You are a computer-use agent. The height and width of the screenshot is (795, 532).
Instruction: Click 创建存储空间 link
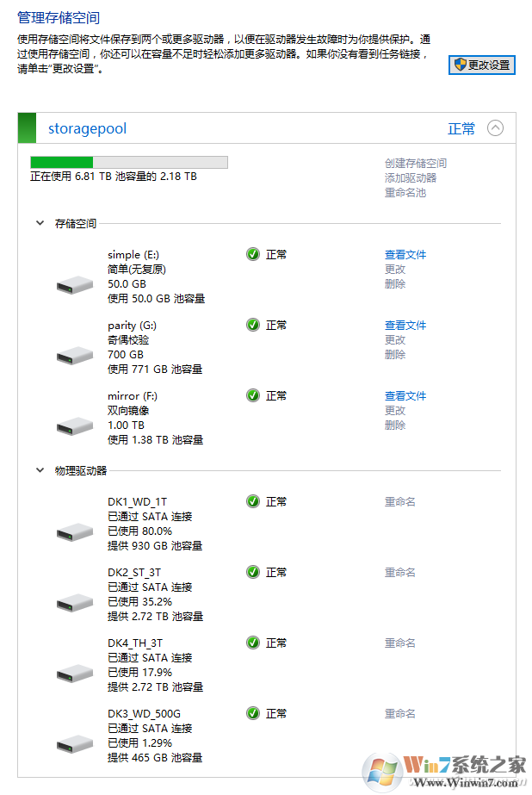click(x=416, y=163)
